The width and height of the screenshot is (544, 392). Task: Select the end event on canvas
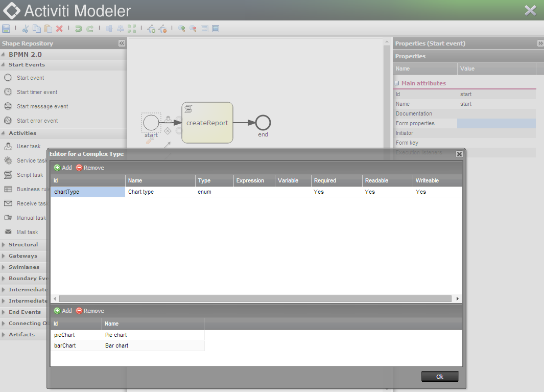263,123
